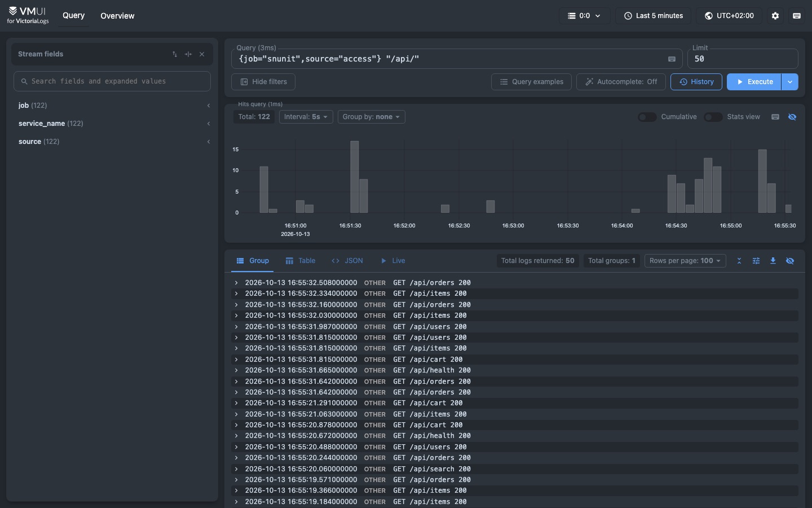Click the Execute button

[754, 82]
